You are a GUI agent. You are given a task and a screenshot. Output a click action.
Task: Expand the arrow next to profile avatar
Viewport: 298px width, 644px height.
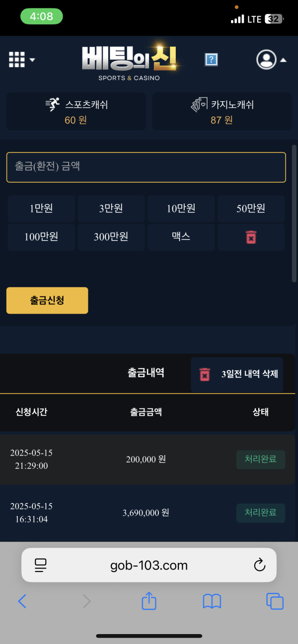coord(283,60)
